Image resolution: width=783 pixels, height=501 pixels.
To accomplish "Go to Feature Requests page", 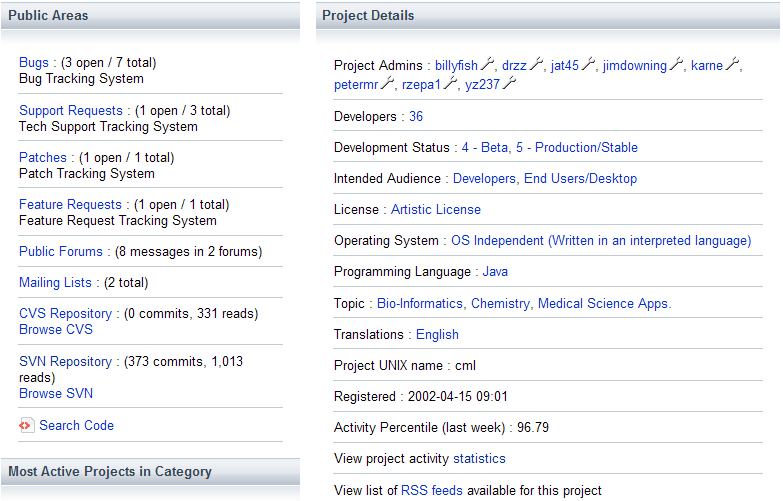I will 70,205.
